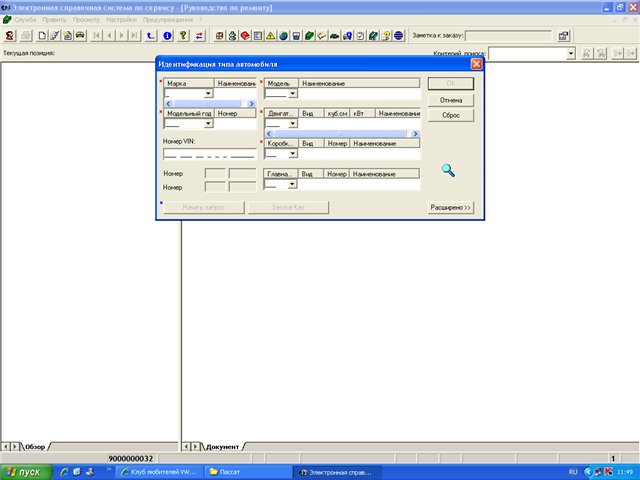Click the small green car toolbar icon
The height and width of the screenshot is (480, 640).
point(335,36)
